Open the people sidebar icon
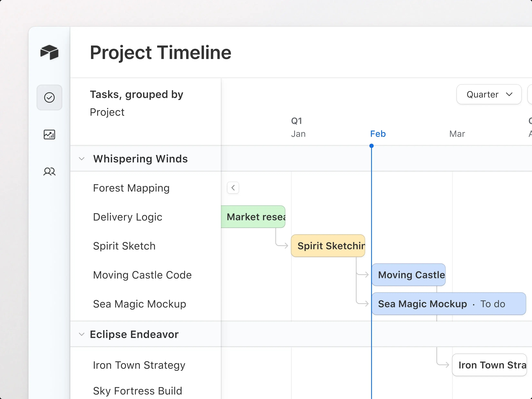 [49, 172]
